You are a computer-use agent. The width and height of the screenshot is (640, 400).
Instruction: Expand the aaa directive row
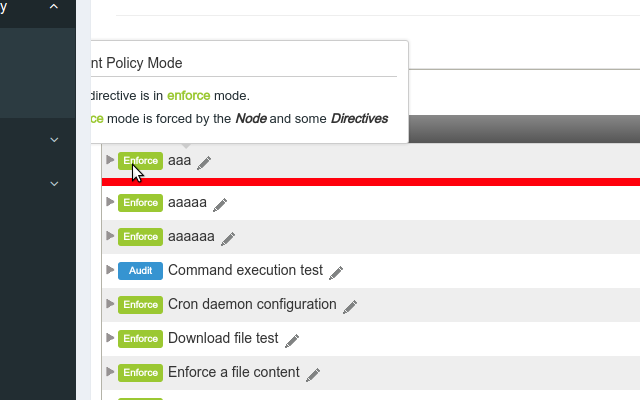pyautogui.click(x=110, y=160)
